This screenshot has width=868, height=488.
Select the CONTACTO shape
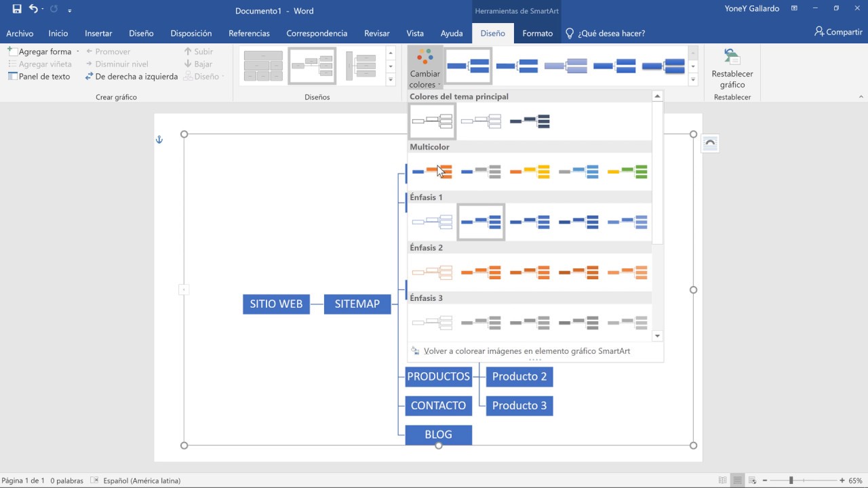click(x=438, y=405)
